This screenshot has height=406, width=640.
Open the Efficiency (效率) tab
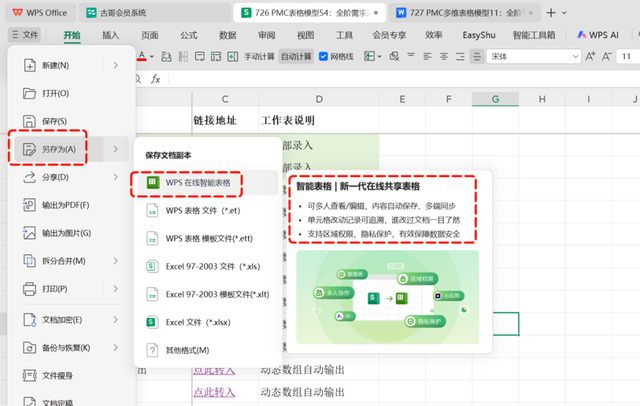click(x=433, y=35)
